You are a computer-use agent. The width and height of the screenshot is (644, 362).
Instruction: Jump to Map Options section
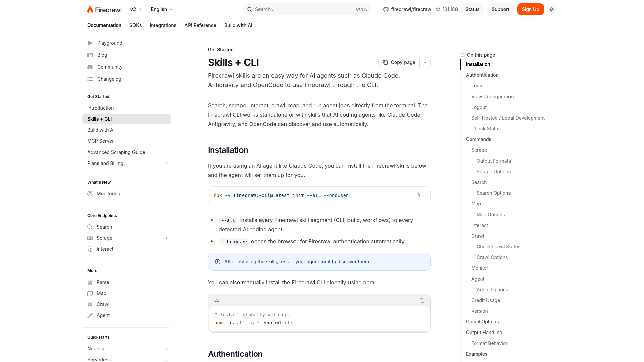click(490, 215)
